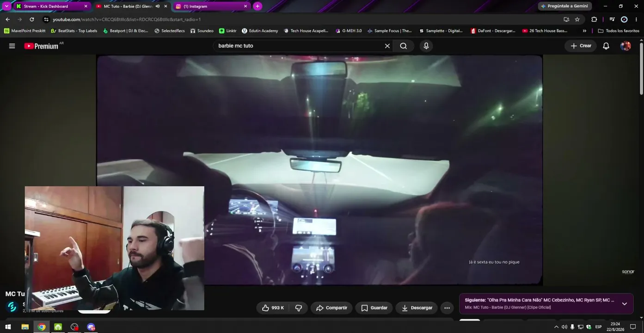
Task: Click the browser address bar URL
Action: tap(127, 19)
